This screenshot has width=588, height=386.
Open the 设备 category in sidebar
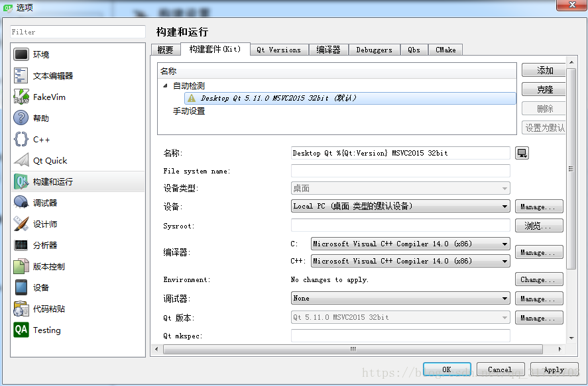[78, 287]
